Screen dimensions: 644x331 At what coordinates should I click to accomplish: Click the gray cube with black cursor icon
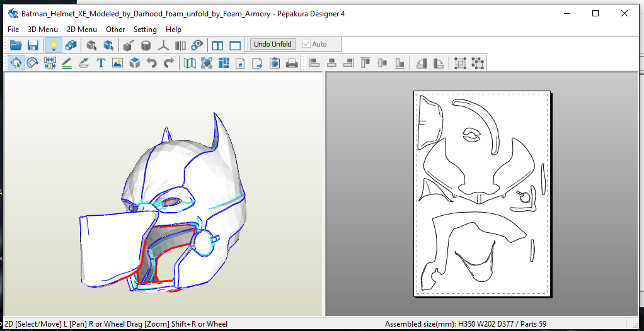pyautogui.click(x=91, y=45)
